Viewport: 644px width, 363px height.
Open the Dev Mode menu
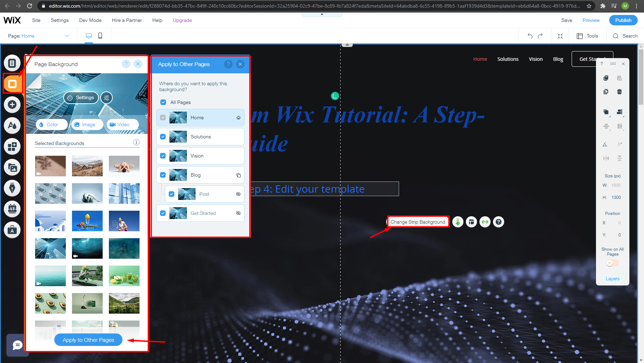pyautogui.click(x=90, y=20)
